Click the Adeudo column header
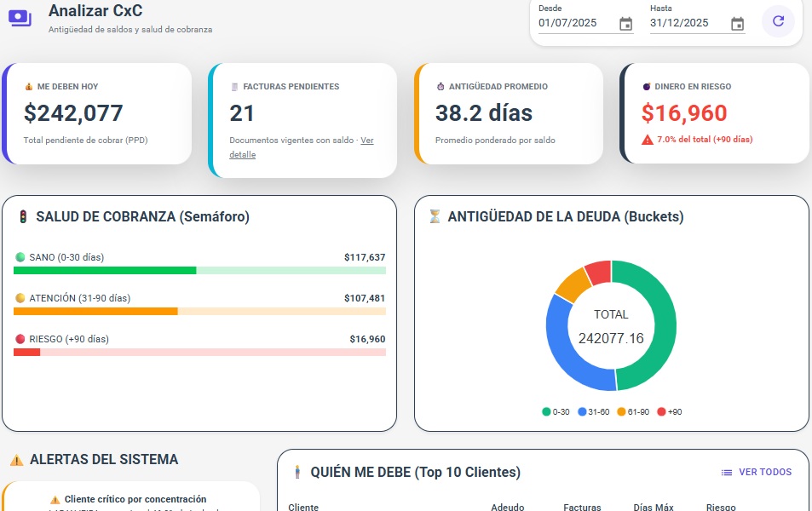 [x=508, y=508]
